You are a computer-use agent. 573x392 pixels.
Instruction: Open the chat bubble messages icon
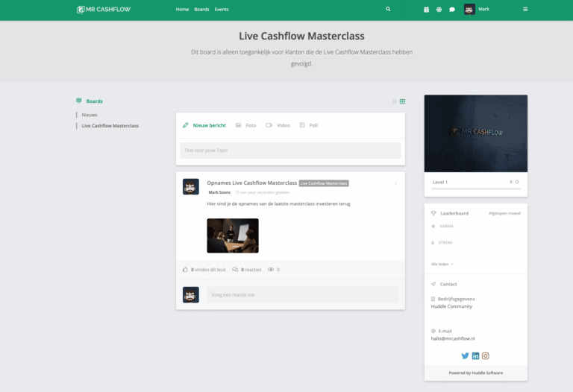tap(452, 10)
